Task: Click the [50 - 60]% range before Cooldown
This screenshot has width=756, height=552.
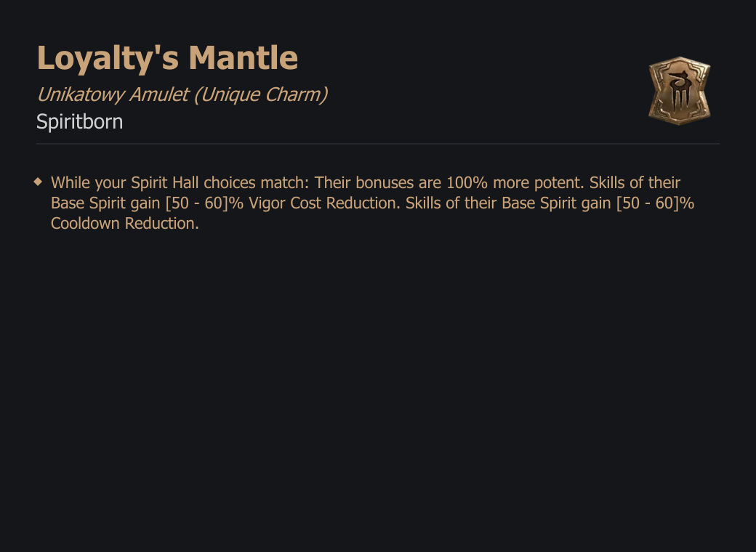Action: click(x=656, y=203)
